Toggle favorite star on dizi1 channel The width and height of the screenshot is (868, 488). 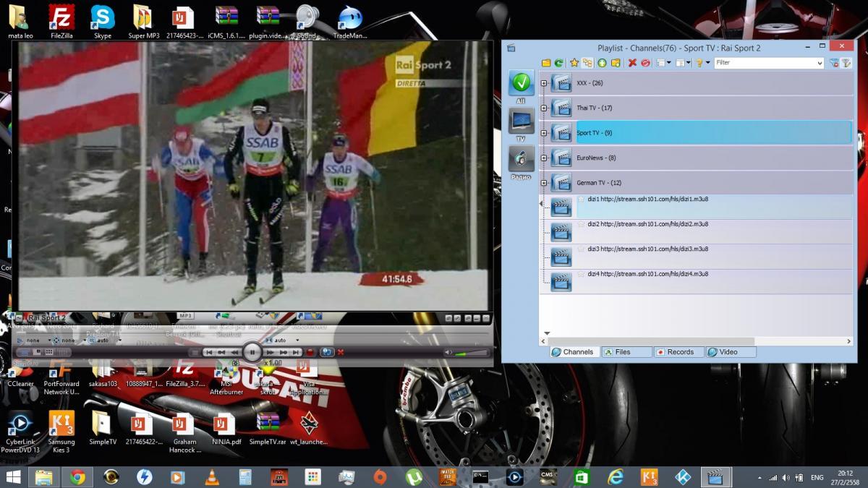point(581,200)
